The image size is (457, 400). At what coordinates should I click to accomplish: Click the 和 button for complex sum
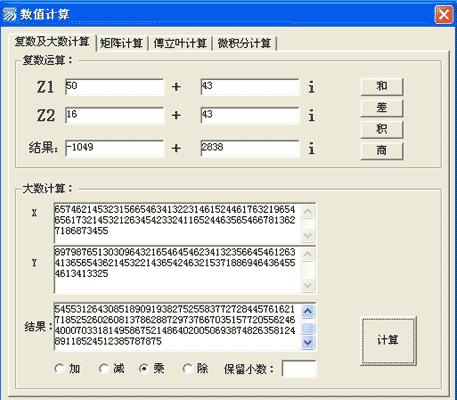click(382, 87)
